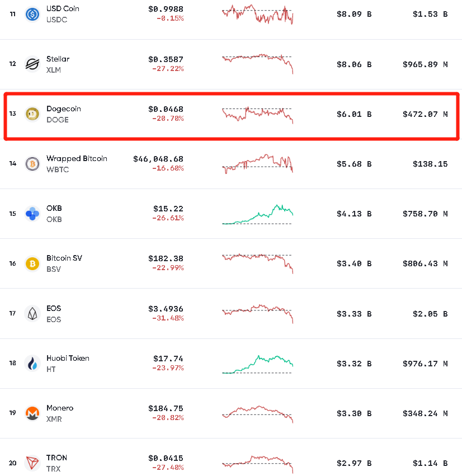Screen dimensions: 462x476
Task: Click the OKB logo icon
Action: click(32, 214)
